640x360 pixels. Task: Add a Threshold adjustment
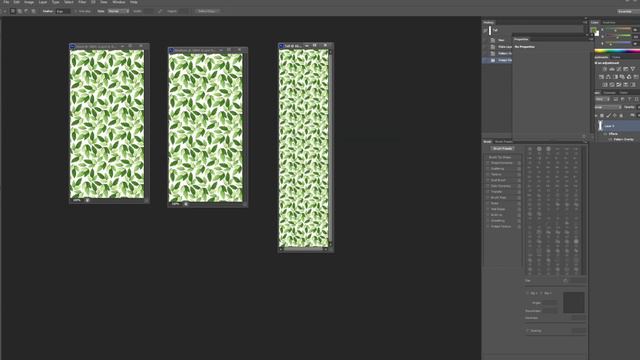[x=618, y=84]
